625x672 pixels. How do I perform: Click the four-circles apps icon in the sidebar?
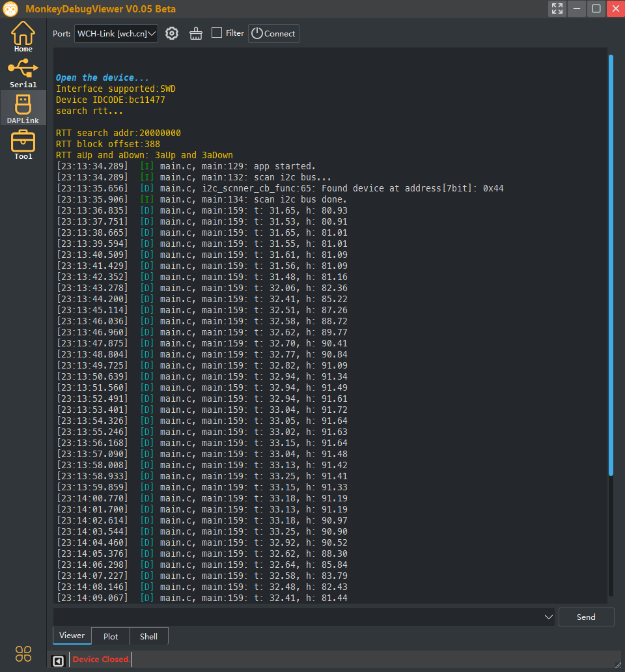(x=23, y=654)
